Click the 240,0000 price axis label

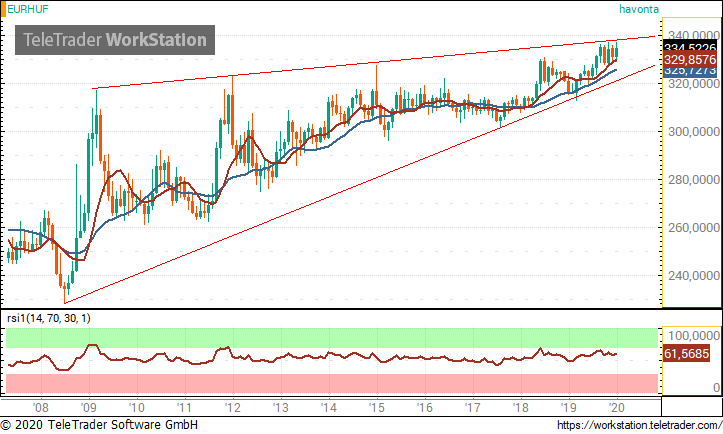[x=693, y=275]
